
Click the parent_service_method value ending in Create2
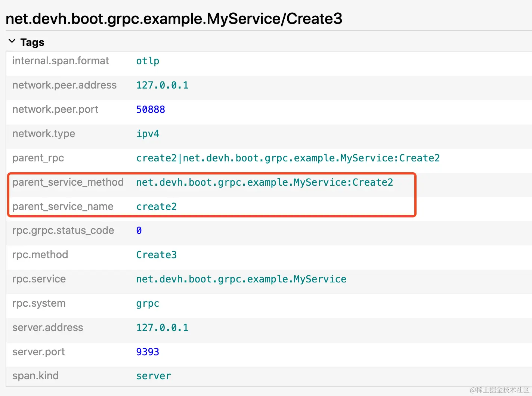[x=265, y=182]
